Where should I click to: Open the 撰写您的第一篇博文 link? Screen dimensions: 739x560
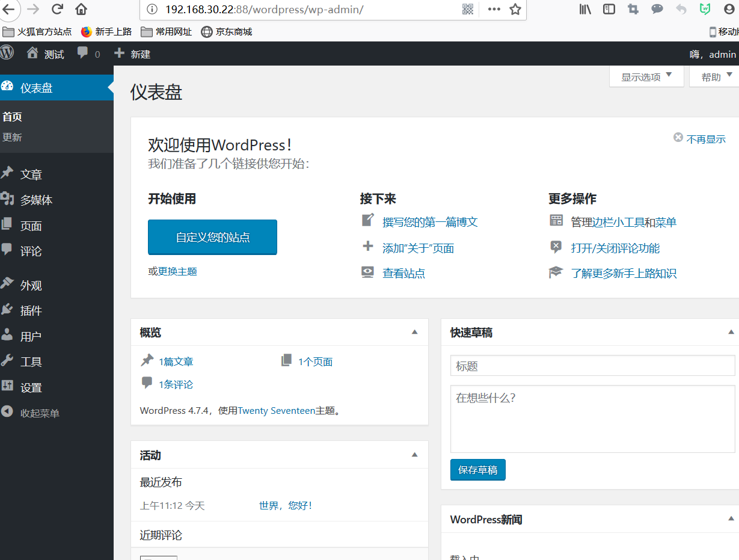(x=430, y=222)
